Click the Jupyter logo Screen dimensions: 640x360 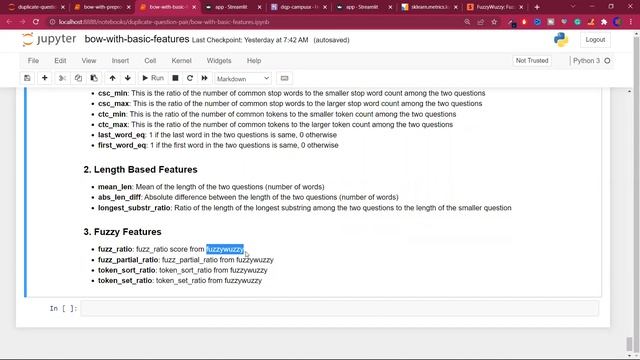pyautogui.click(x=49, y=40)
